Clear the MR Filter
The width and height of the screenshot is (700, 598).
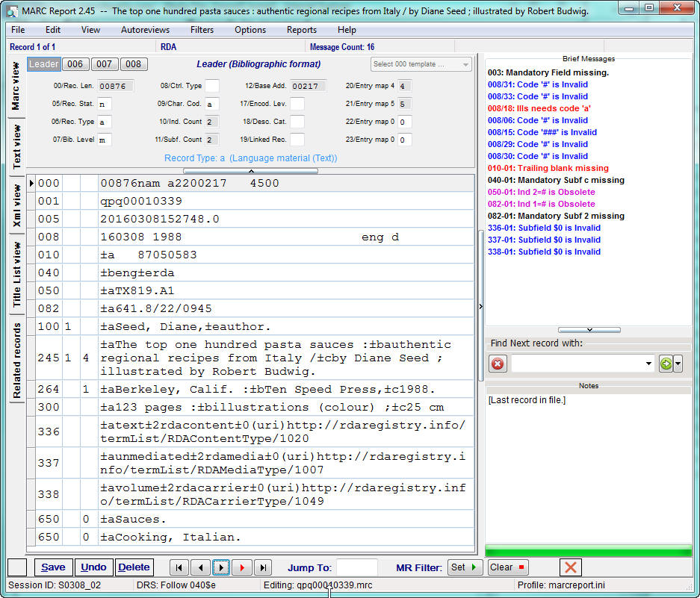coord(507,567)
